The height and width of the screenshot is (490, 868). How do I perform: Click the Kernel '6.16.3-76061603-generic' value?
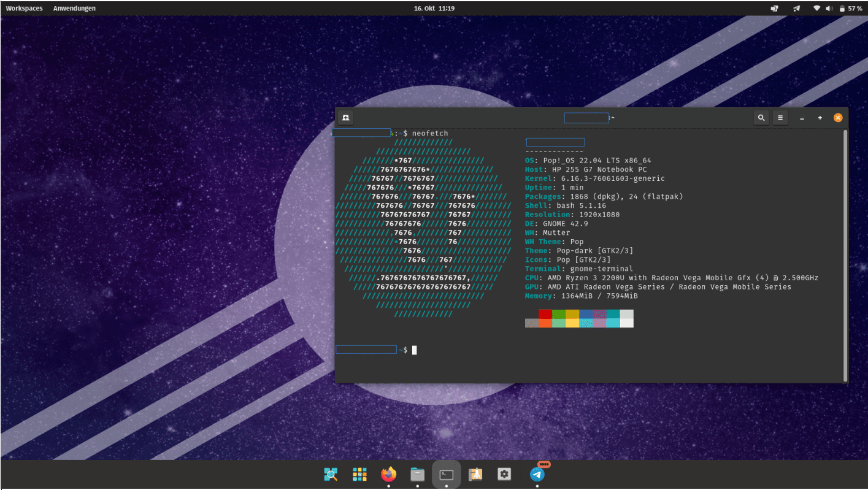[613, 178]
